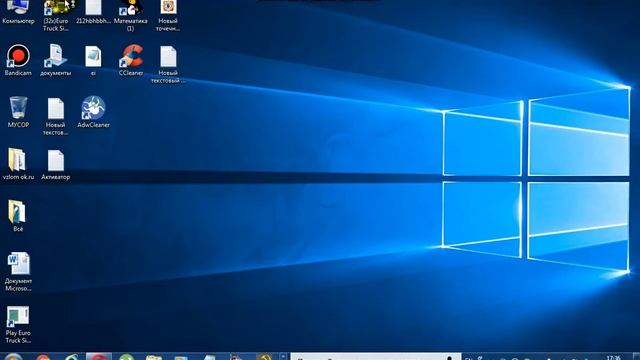This screenshot has height=360, width=640.
Task: Select the vzlom ok.ru folder
Action: click(x=18, y=164)
